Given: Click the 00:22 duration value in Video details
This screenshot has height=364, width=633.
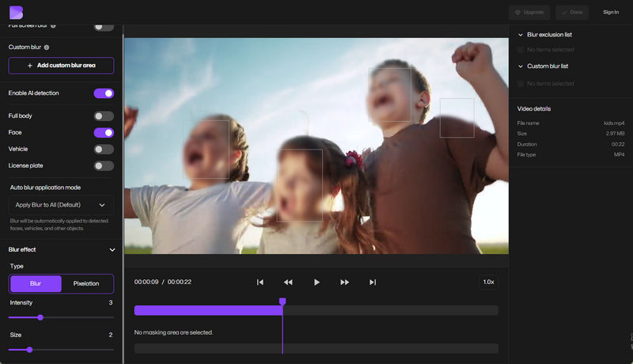Looking at the screenshot, I should [x=618, y=144].
